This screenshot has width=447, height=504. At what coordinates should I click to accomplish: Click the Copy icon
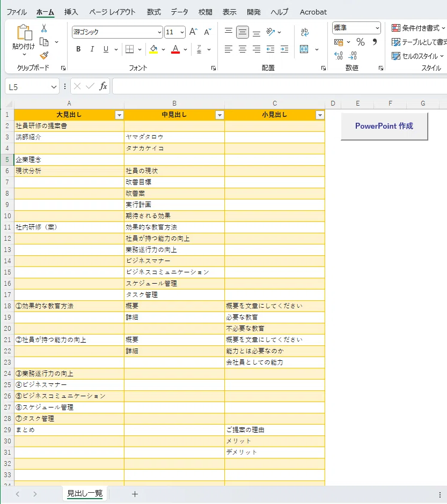coord(44,42)
